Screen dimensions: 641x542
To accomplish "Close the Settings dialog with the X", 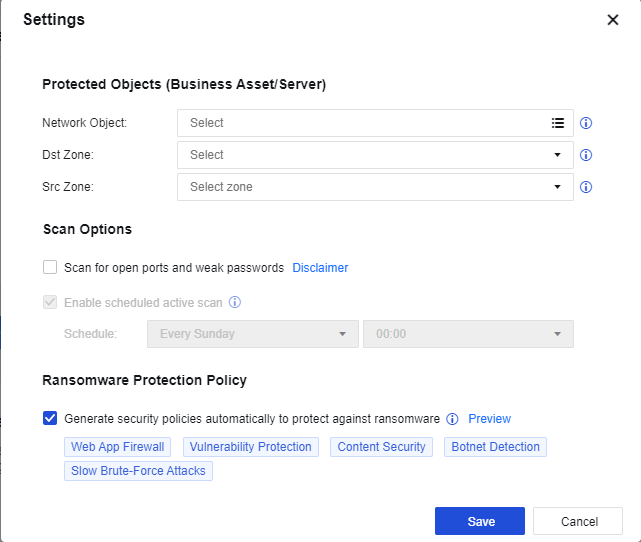I will click(613, 20).
